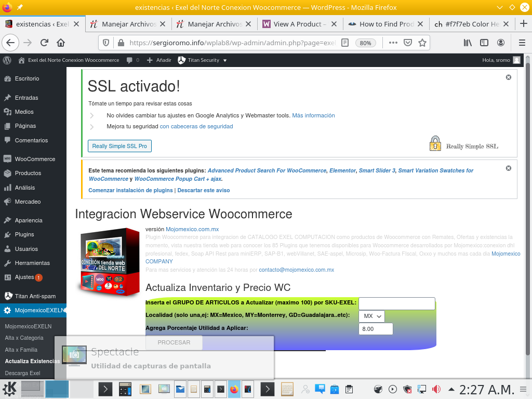532x399 pixels.
Task: Open Mercadeo sidebar menu
Action: click(28, 202)
